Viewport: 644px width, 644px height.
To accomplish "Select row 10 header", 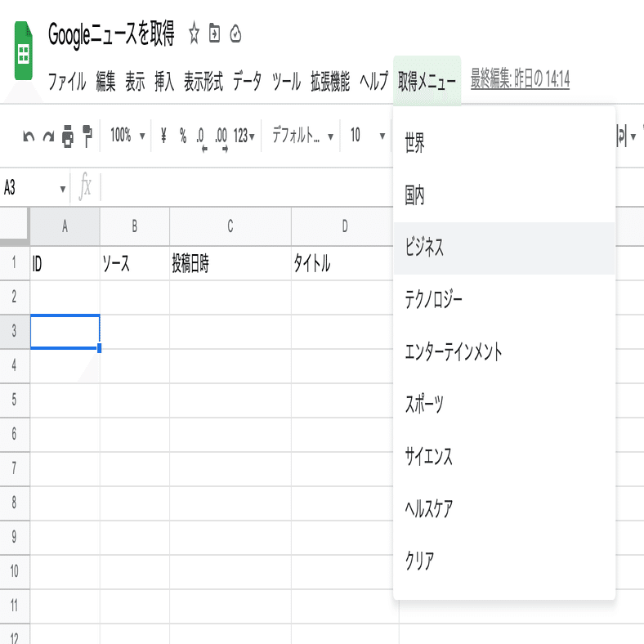I will tap(15, 572).
